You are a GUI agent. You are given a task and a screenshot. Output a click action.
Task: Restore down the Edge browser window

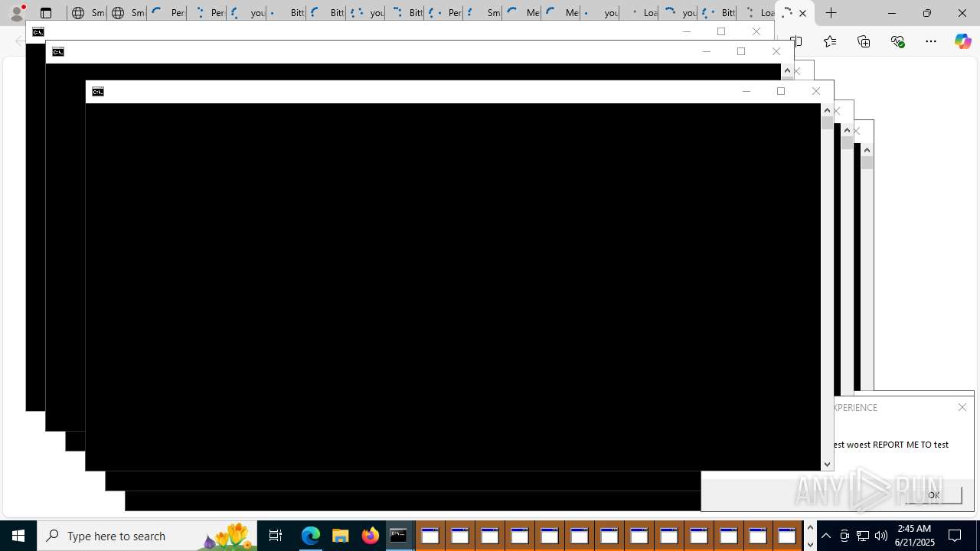(927, 13)
